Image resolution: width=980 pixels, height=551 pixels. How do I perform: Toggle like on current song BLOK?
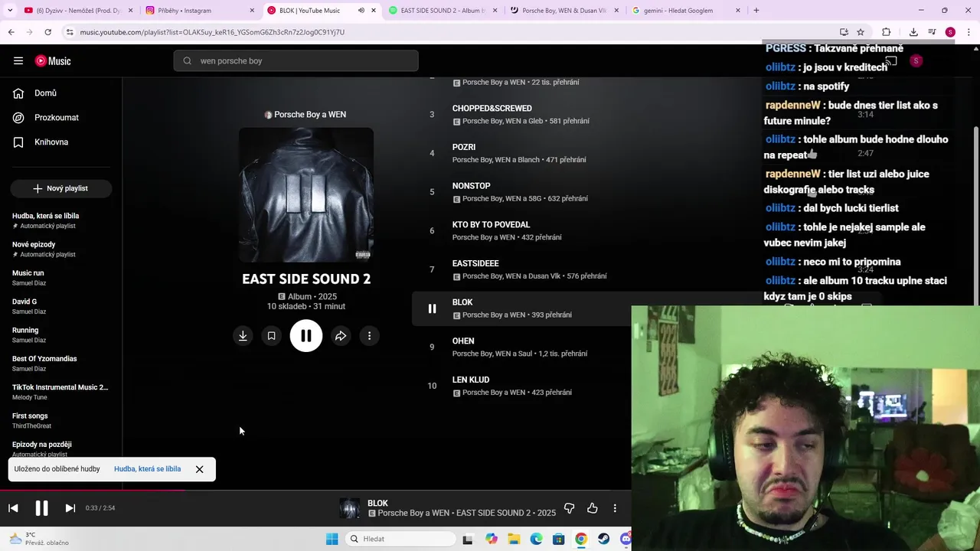coord(593,508)
